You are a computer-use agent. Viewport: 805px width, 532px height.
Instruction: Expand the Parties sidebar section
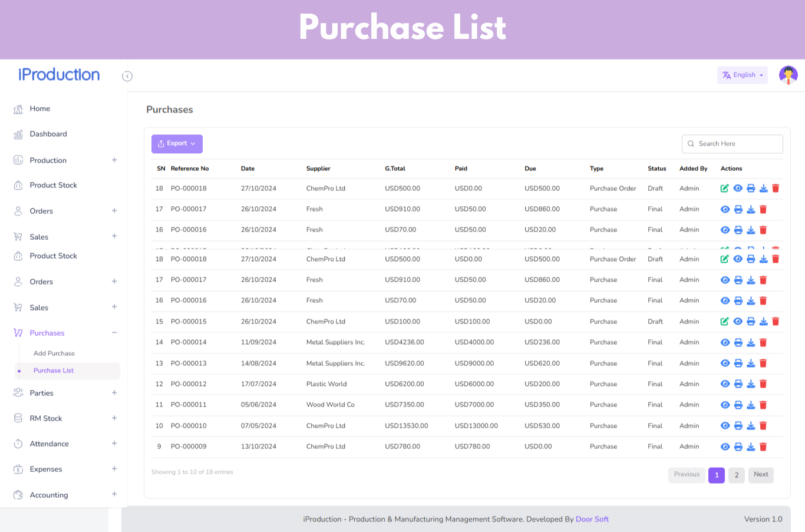(114, 393)
